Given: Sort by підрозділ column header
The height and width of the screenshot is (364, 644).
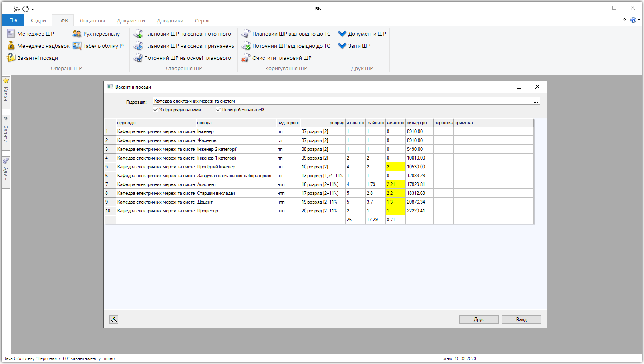Looking at the screenshot, I should tap(156, 123).
